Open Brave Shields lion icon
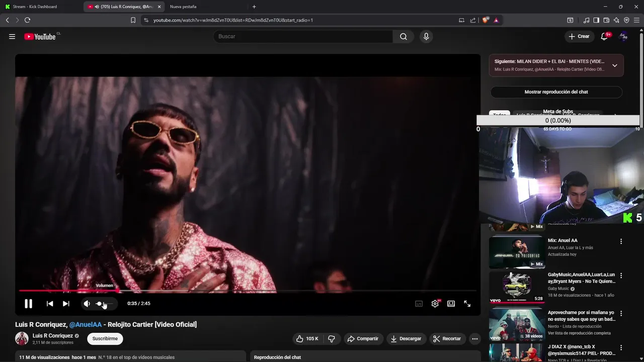Viewport: 644px width, 362px height. click(486, 20)
